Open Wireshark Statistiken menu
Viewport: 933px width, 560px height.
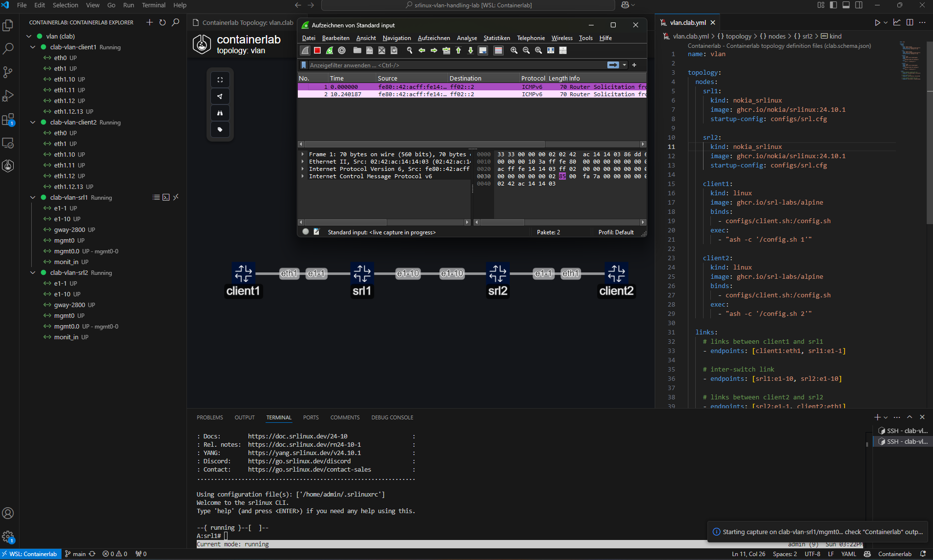[x=497, y=38]
